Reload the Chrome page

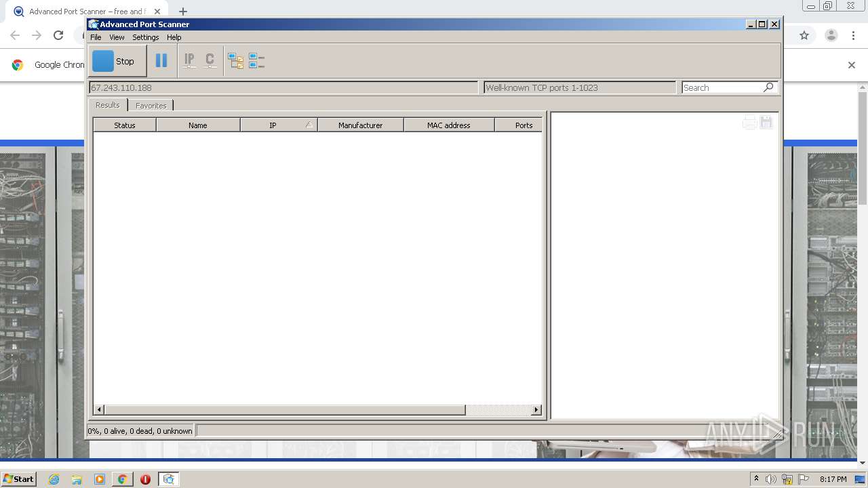tap(58, 35)
